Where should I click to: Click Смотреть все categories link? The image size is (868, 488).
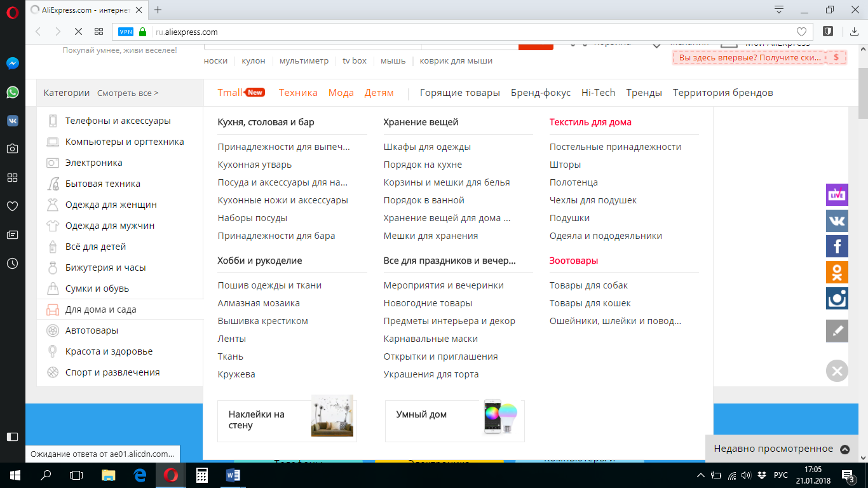128,93
